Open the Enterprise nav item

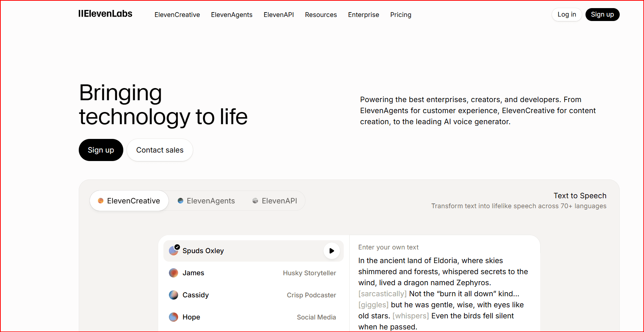363,15
